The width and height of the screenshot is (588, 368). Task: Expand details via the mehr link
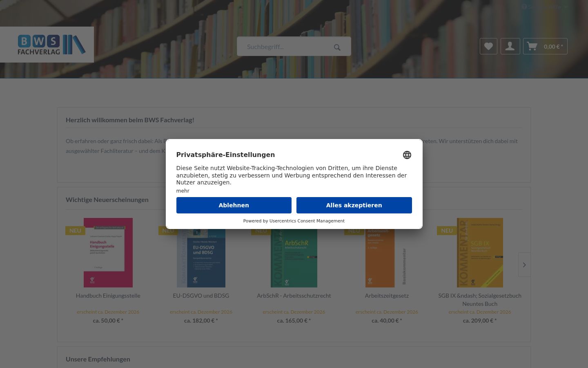tap(183, 191)
